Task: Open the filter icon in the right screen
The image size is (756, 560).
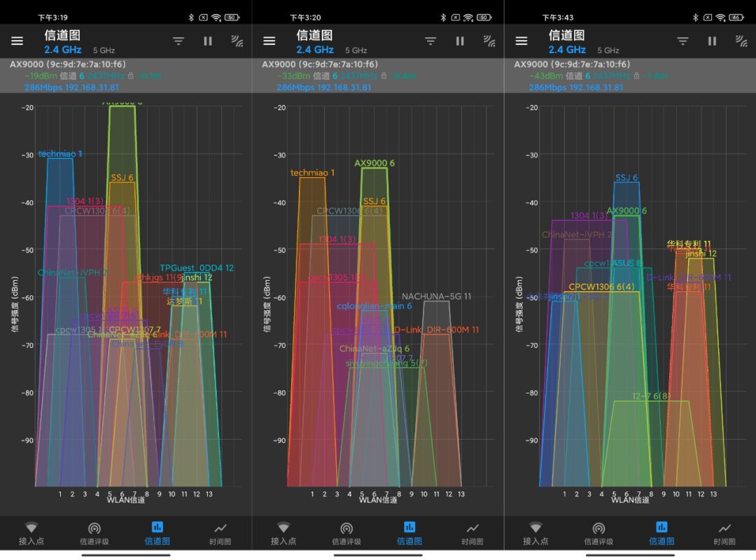Action: [x=682, y=41]
